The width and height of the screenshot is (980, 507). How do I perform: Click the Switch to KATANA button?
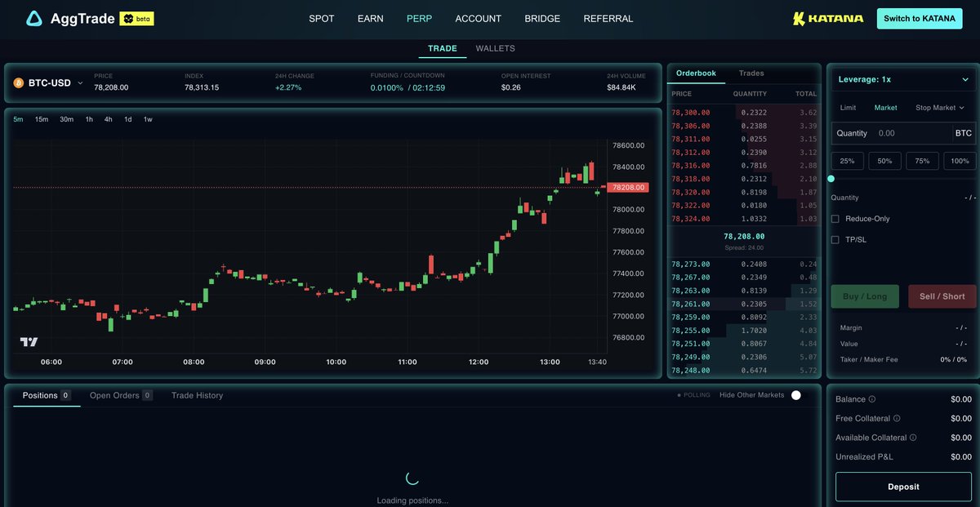920,19
